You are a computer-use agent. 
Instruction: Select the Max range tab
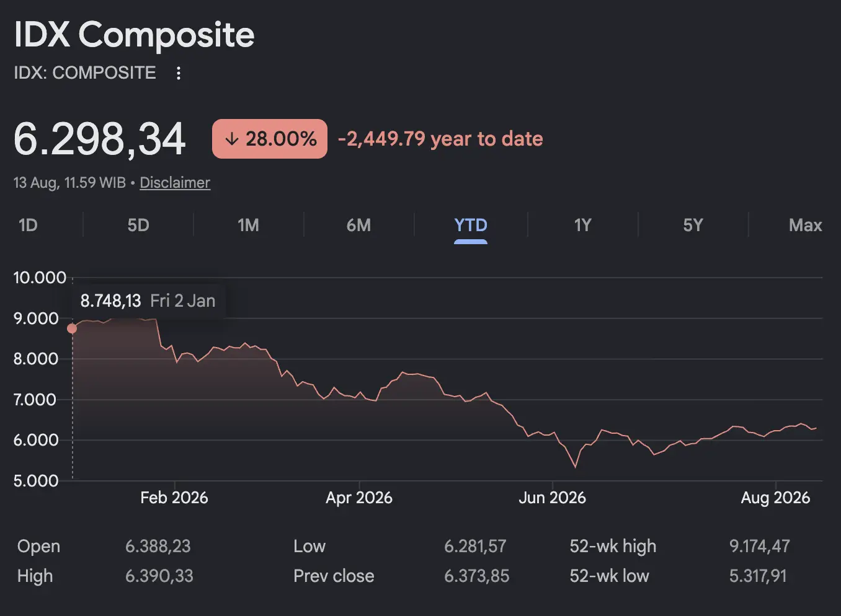tap(805, 225)
